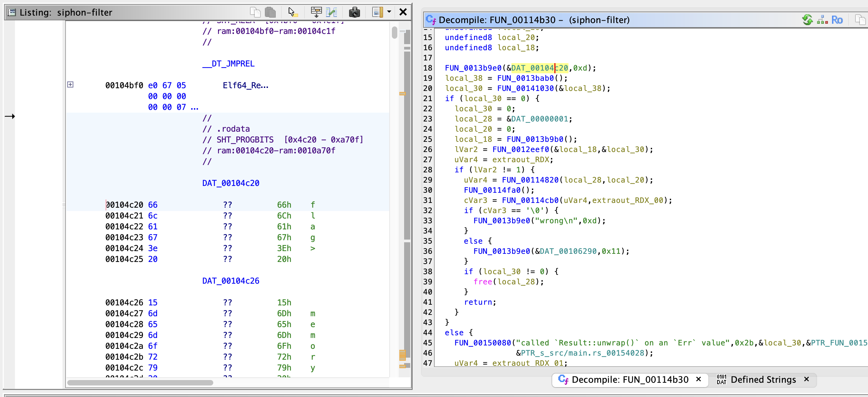Close the Defined Strings tab
The height and width of the screenshot is (397, 868).
(807, 379)
